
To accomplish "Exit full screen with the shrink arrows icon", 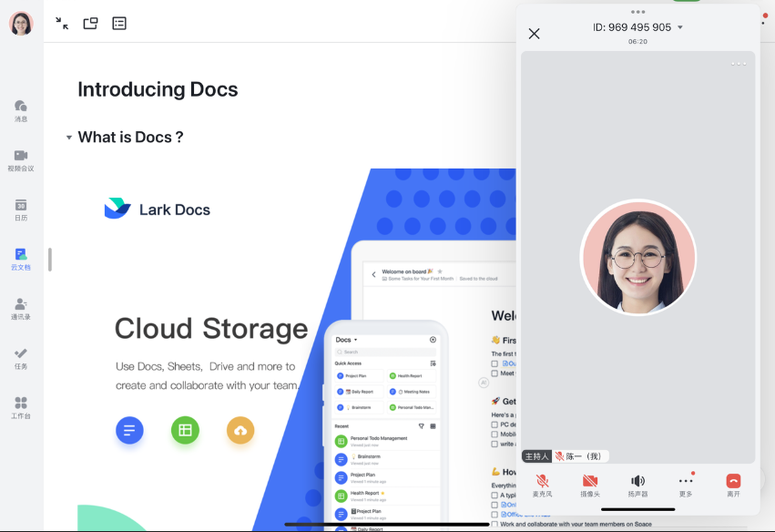I will point(62,24).
